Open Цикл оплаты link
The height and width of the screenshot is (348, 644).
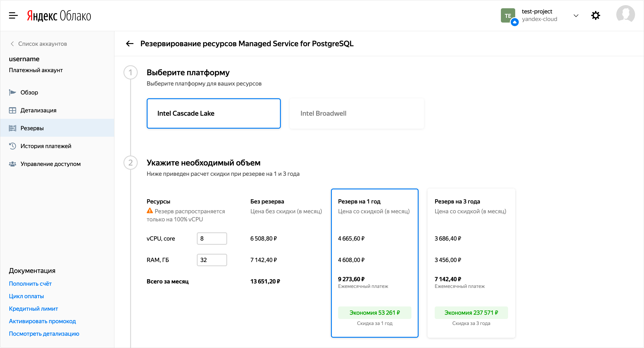coord(26,296)
